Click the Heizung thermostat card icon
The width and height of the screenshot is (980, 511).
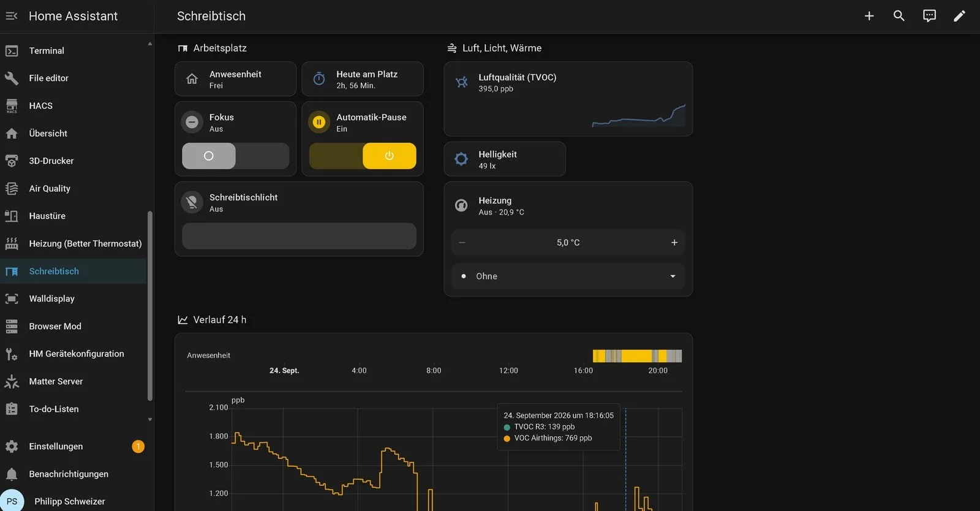(x=461, y=205)
